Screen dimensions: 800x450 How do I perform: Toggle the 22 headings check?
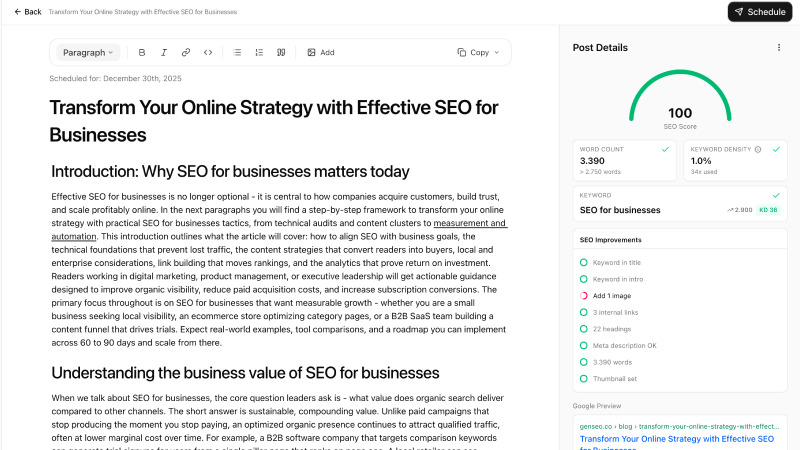pos(584,329)
